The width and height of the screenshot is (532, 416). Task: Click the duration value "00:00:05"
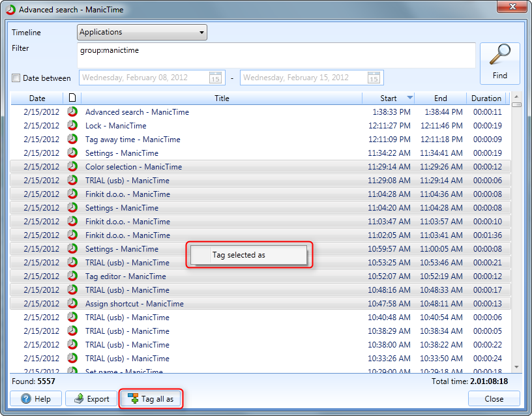click(487, 331)
